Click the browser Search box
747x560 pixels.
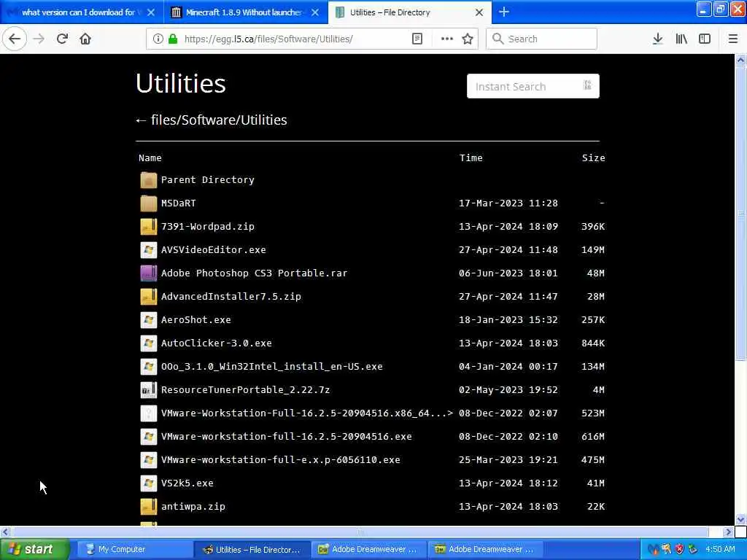(x=541, y=39)
